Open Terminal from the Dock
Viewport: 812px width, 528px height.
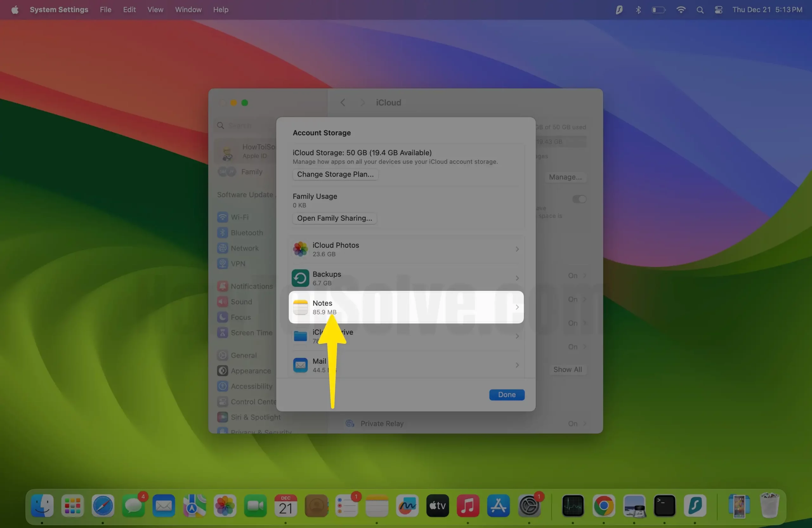664,505
